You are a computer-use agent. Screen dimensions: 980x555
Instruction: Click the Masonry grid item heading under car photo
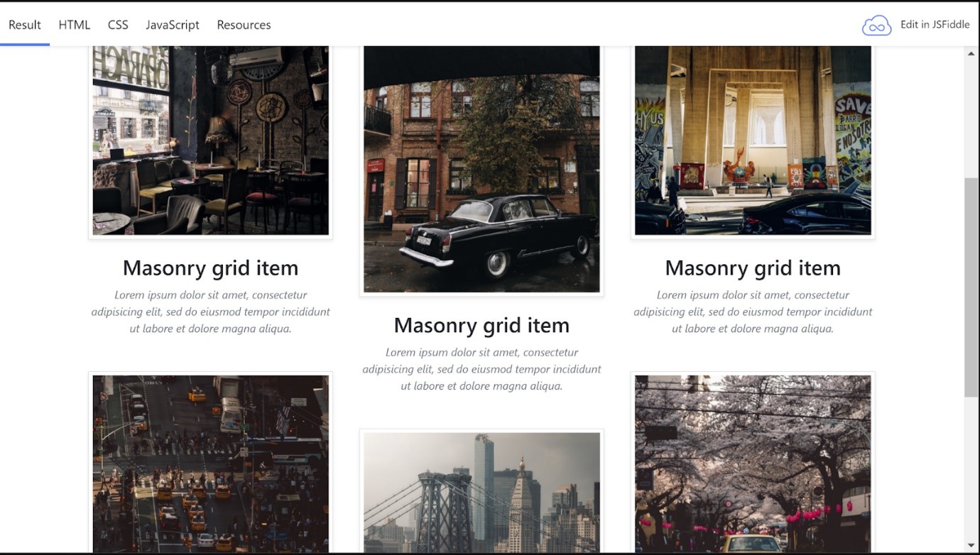[482, 326]
